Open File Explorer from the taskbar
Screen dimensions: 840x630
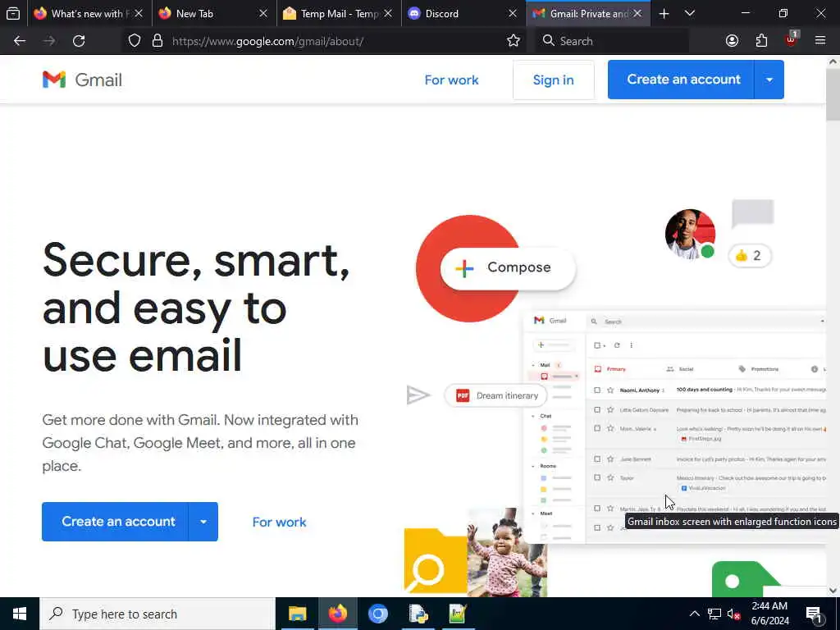point(297,614)
